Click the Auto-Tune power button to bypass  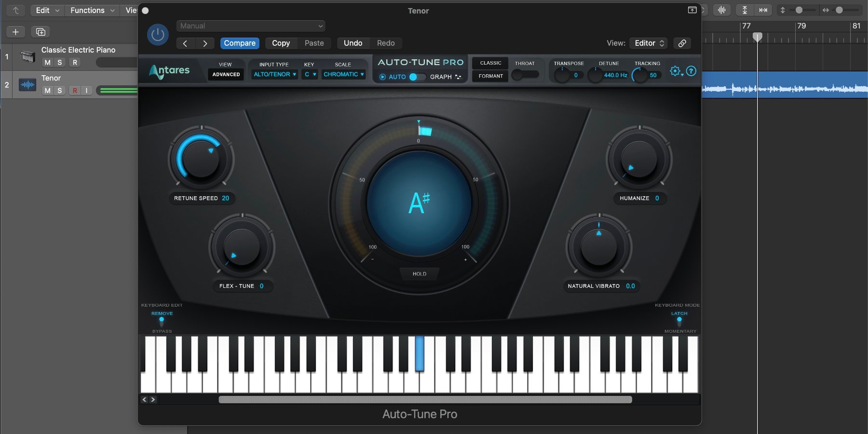tap(158, 34)
